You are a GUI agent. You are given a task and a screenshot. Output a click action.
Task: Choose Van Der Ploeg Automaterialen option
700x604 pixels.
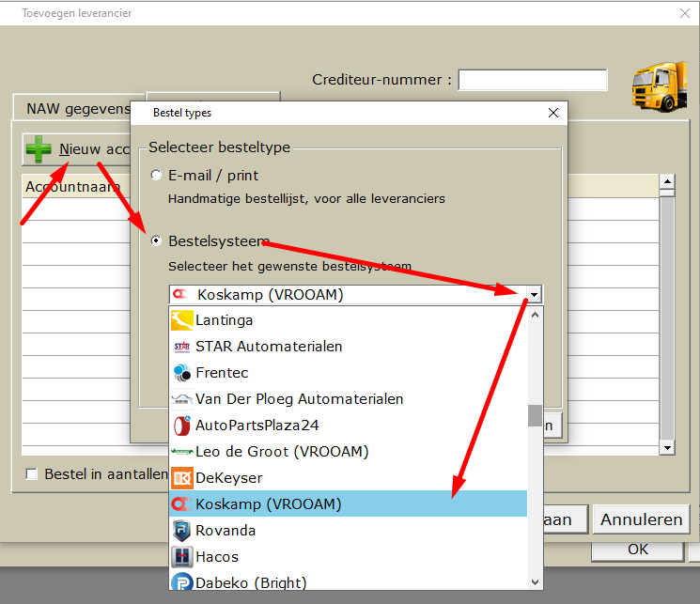coord(349,399)
